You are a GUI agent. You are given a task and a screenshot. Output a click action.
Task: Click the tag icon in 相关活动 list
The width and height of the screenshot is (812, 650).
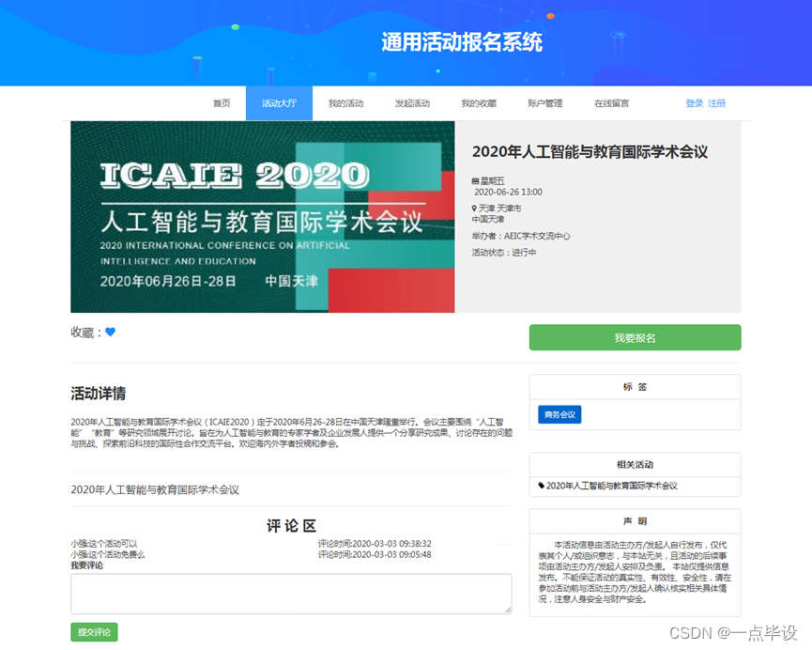540,484
